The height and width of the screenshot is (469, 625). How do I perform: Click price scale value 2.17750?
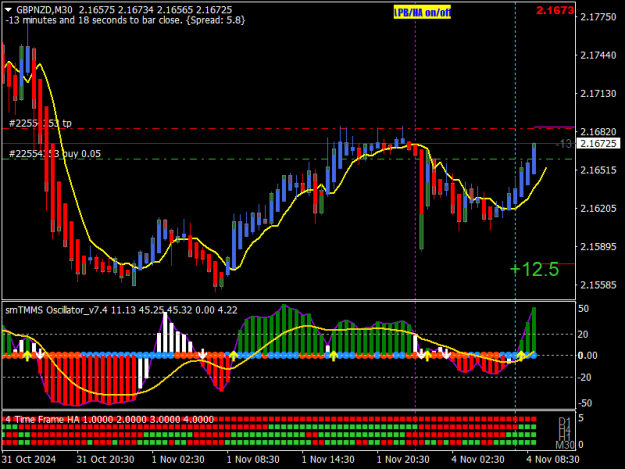[x=598, y=17]
